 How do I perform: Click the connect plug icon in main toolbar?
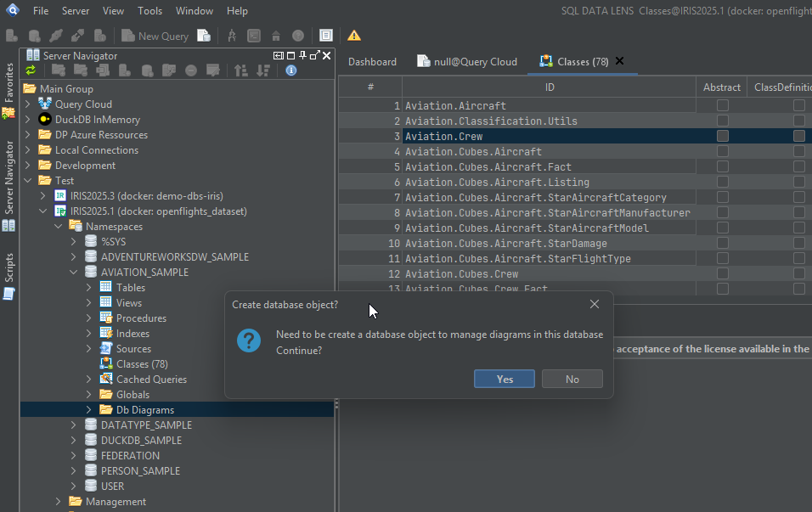tap(56, 36)
